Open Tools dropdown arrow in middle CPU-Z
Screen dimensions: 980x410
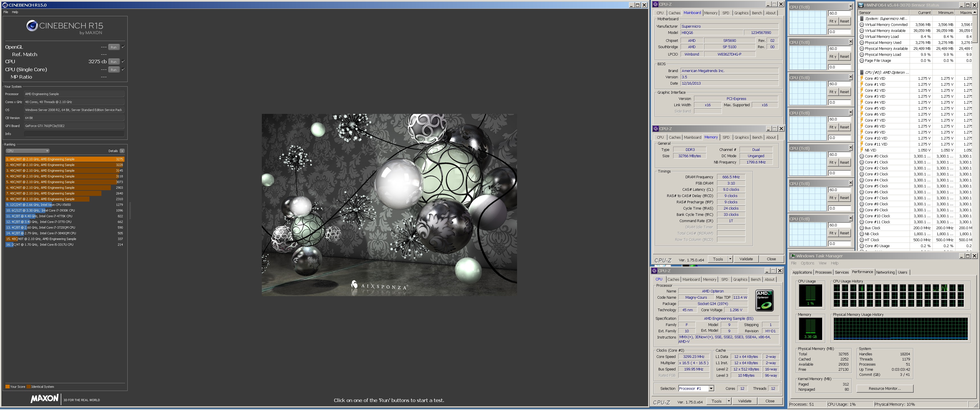click(730, 259)
